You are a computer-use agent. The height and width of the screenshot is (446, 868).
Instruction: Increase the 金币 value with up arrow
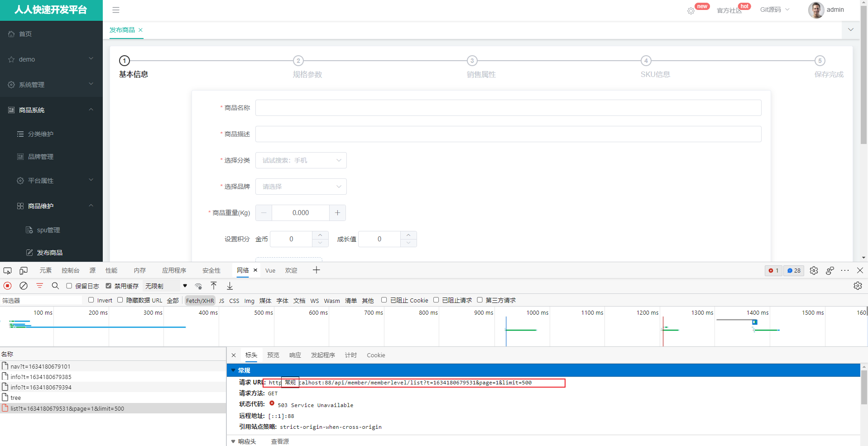coord(320,235)
